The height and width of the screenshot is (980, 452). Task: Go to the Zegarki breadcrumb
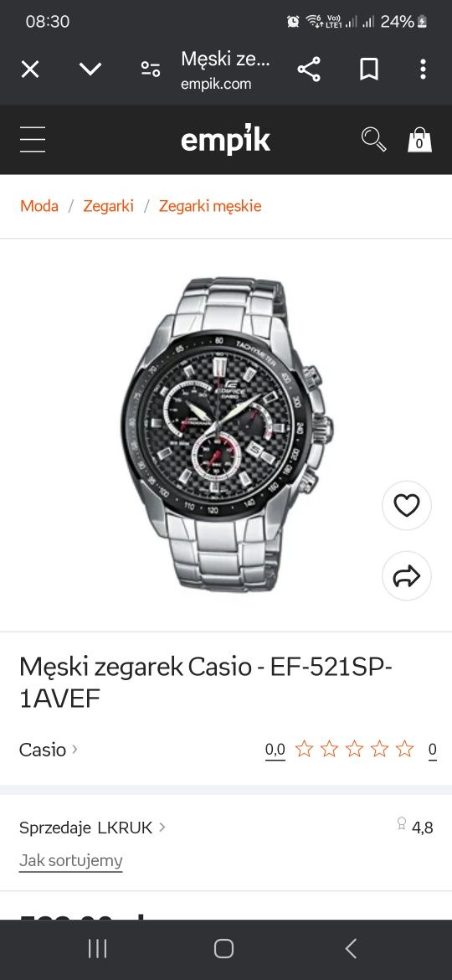(108, 206)
